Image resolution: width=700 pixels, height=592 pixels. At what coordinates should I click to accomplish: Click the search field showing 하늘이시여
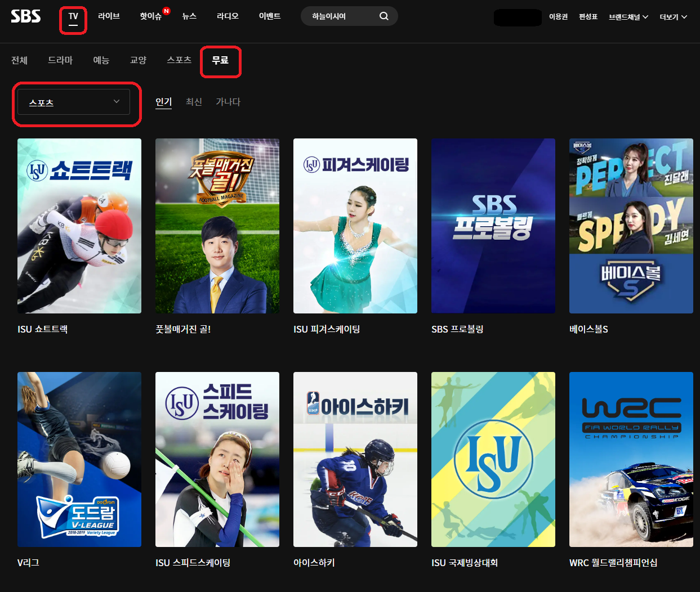pos(349,16)
